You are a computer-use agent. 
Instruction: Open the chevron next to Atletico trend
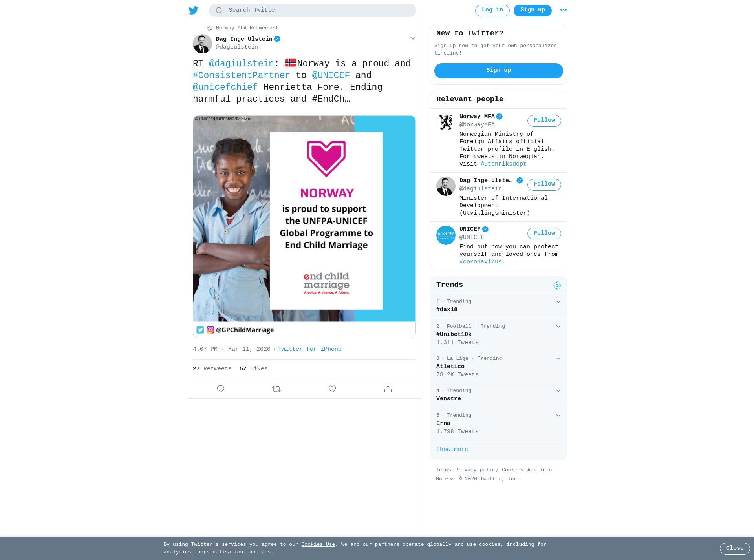[x=558, y=359]
